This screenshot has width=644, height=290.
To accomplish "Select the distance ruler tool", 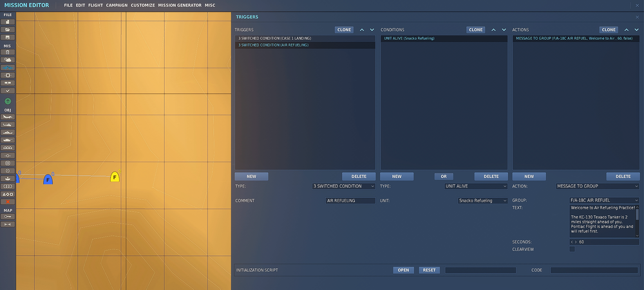I will (8, 224).
